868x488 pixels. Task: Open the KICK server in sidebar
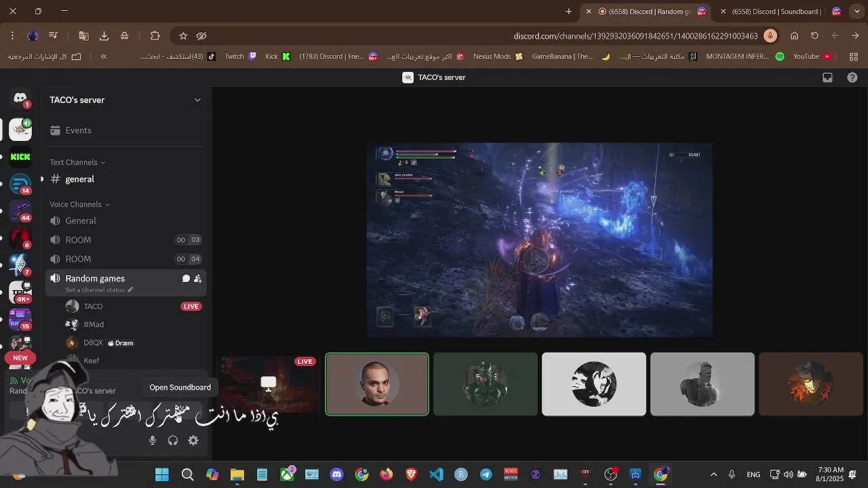[x=20, y=157]
